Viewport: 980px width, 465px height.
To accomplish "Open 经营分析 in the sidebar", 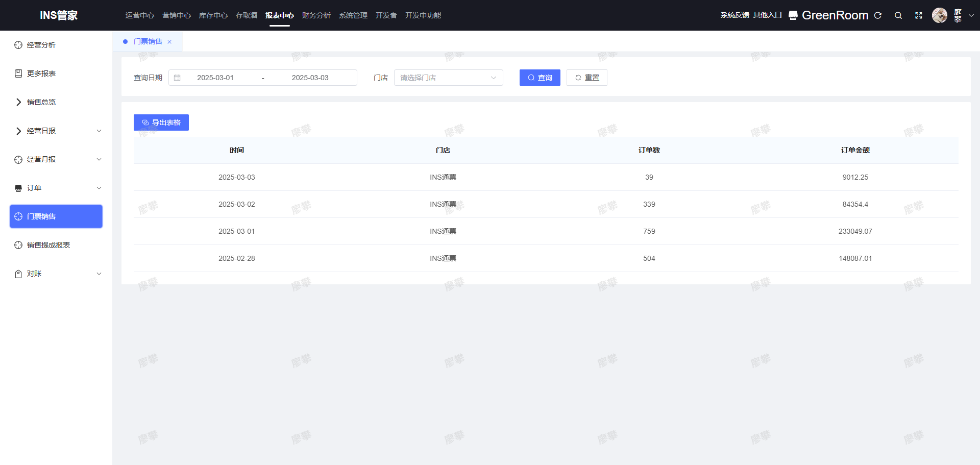I will click(56, 45).
